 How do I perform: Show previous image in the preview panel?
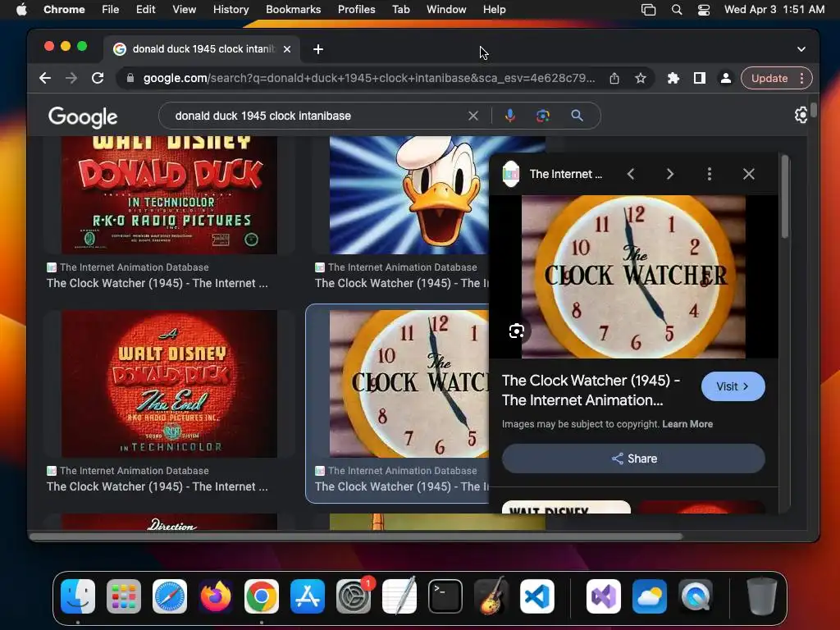pos(631,174)
